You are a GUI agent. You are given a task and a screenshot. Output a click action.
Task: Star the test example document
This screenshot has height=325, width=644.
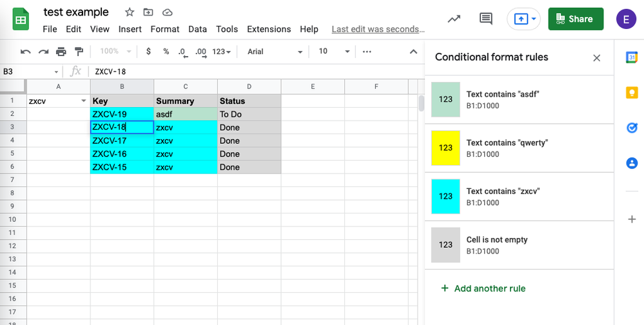click(x=130, y=12)
